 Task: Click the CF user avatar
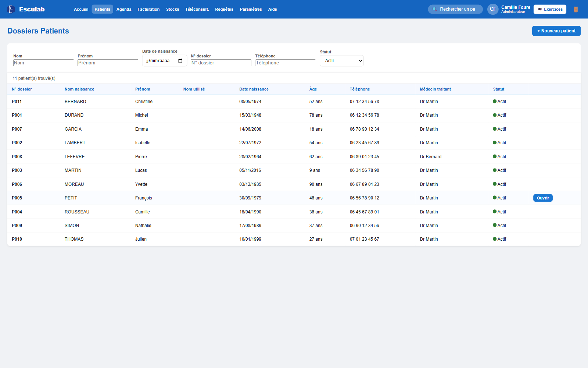tap(493, 9)
